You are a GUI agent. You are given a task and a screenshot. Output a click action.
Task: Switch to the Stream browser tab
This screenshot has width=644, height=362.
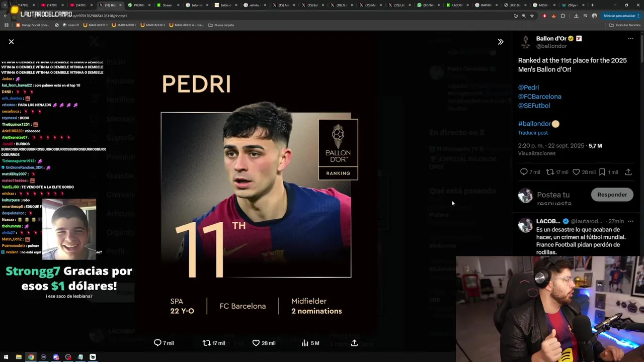pyautogui.click(x=167, y=5)
